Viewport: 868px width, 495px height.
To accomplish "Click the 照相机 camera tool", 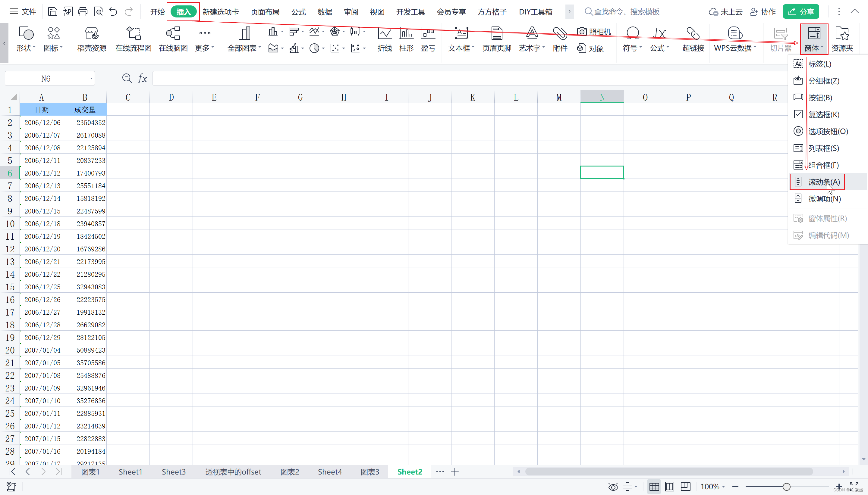I will (594, 32).
